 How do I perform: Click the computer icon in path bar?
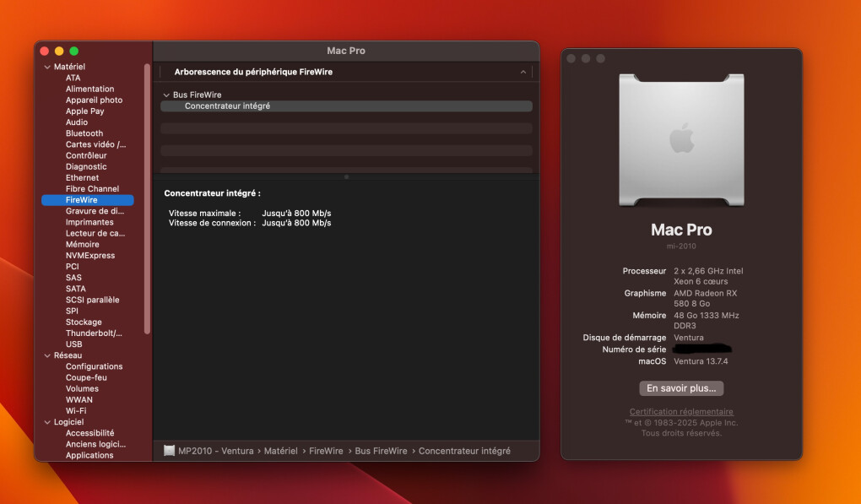(169, 451)
